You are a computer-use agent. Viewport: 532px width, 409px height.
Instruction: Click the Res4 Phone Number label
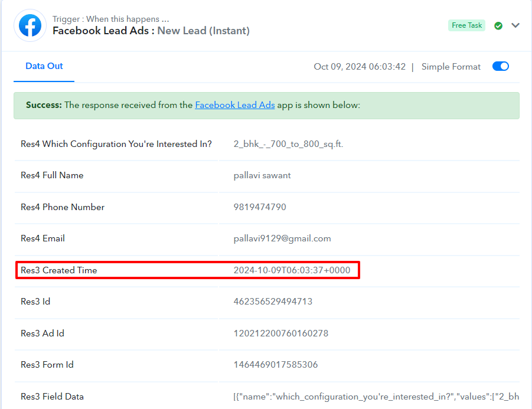coord(63,207)
